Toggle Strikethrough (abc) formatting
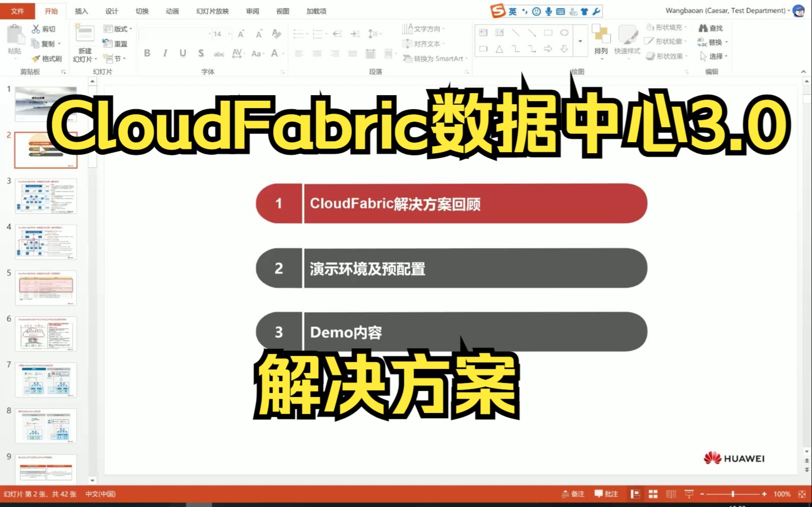Screen dimensions: 812x507 click(x=219, y=54)
